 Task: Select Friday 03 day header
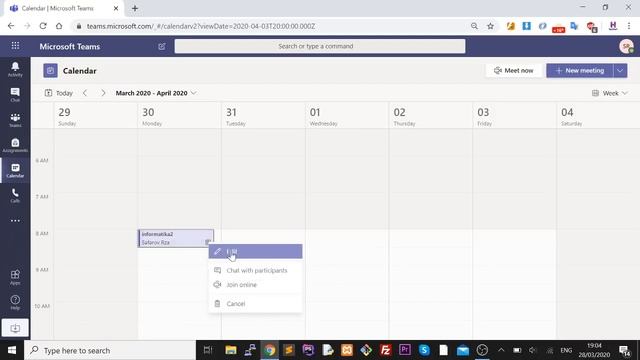tap(514, 116)
